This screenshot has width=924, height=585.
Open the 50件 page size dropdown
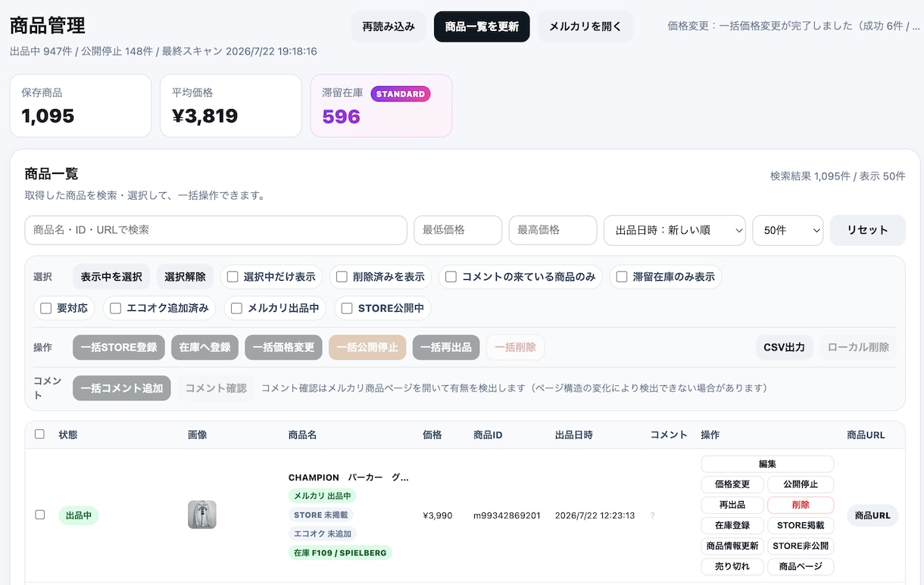788,230
